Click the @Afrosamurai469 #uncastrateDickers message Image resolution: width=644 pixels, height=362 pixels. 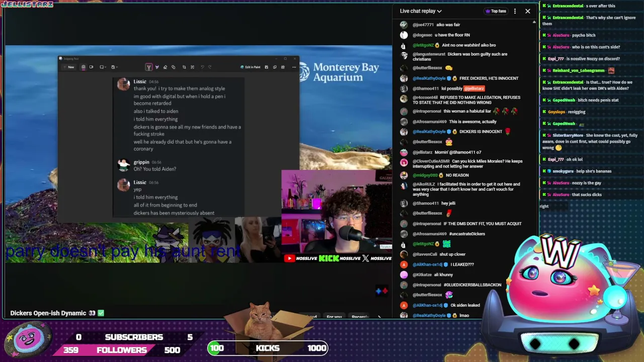coord(449,234)
